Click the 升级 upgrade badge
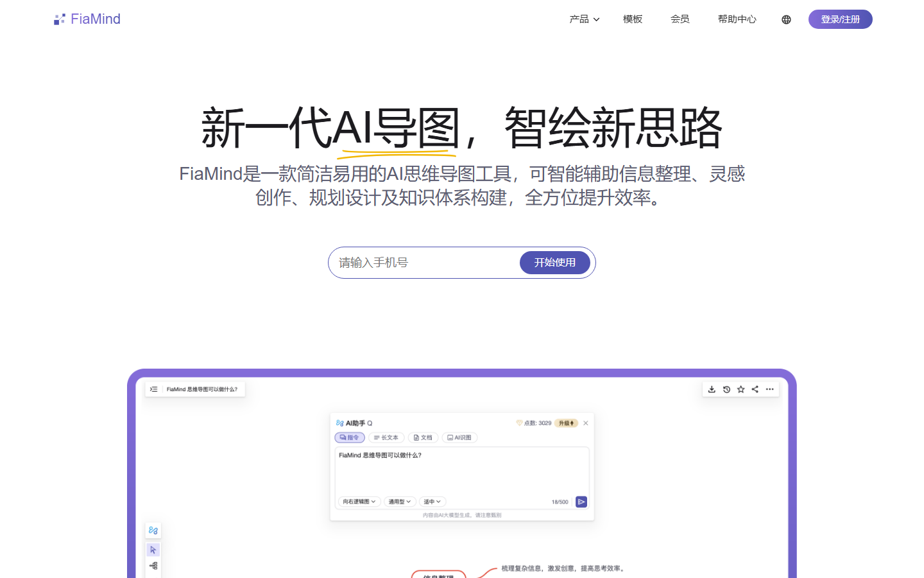This screenshot has width=924, height=578. [566, 423]
